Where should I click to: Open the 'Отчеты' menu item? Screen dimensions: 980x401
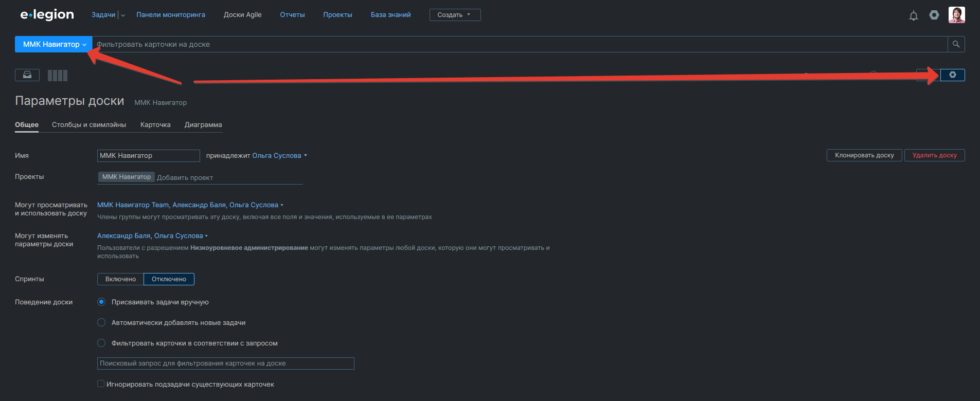click(x=292, y=15)
